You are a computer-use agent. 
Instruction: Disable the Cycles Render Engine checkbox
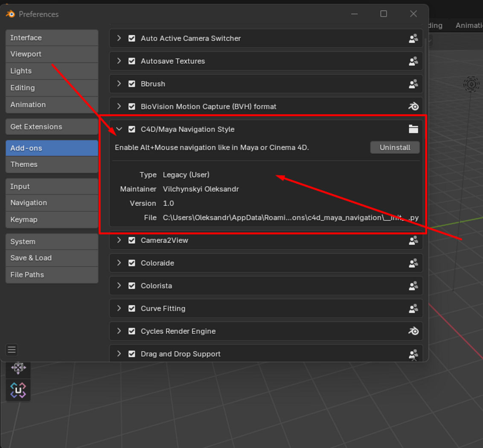(x=132, y=331)
